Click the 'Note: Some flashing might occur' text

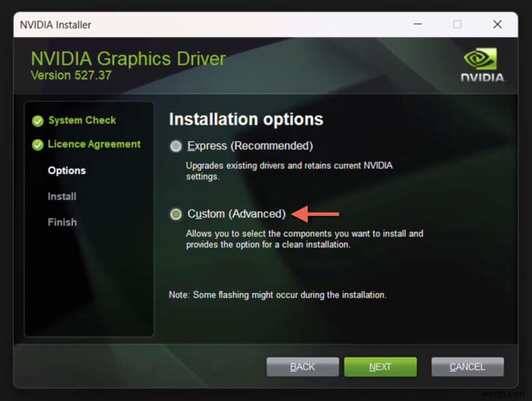[278, 294]
